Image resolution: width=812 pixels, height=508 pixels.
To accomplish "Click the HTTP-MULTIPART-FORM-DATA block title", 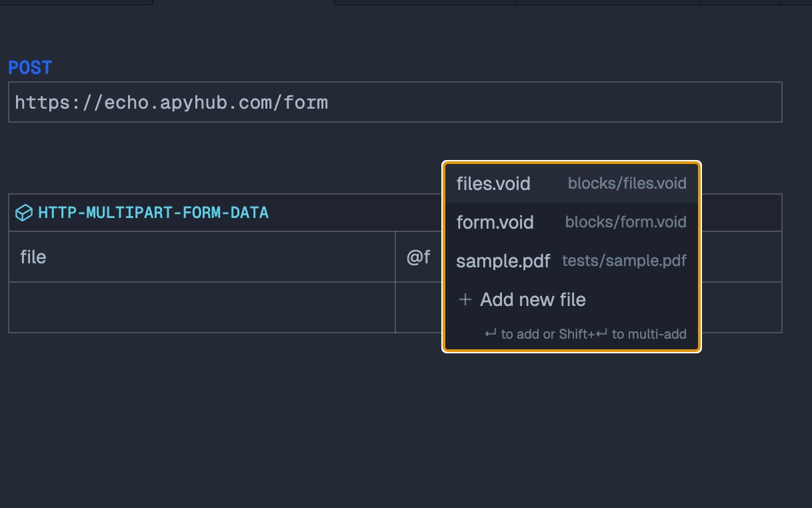I will (153, 213).
